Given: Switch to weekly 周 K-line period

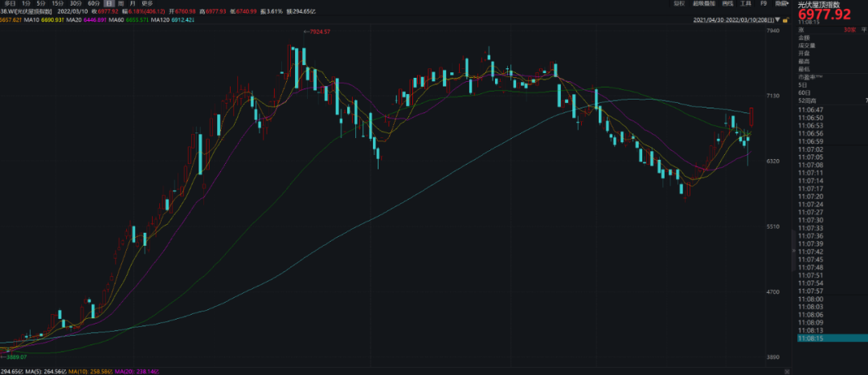Looking at the screenshot, I should [121, 4].
